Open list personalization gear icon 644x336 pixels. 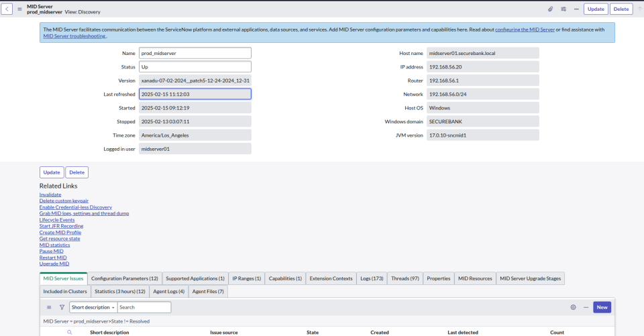click(x=573, y=307)
